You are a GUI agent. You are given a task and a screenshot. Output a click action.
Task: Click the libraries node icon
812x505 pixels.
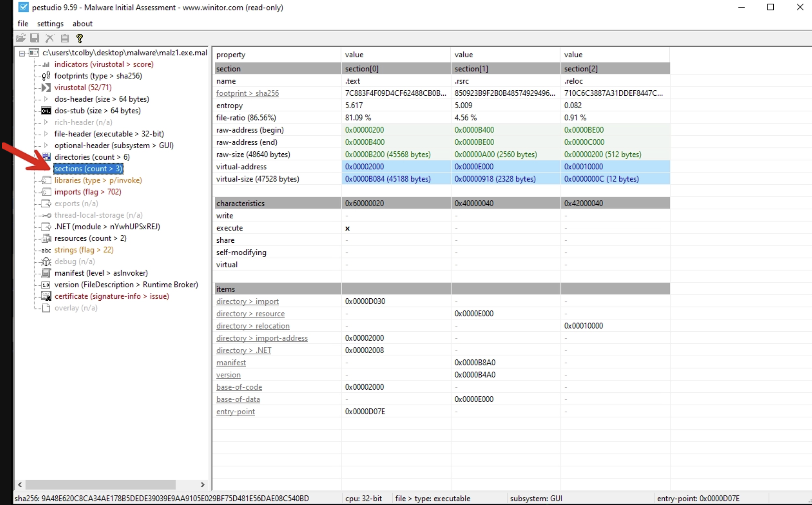(46, 180)
